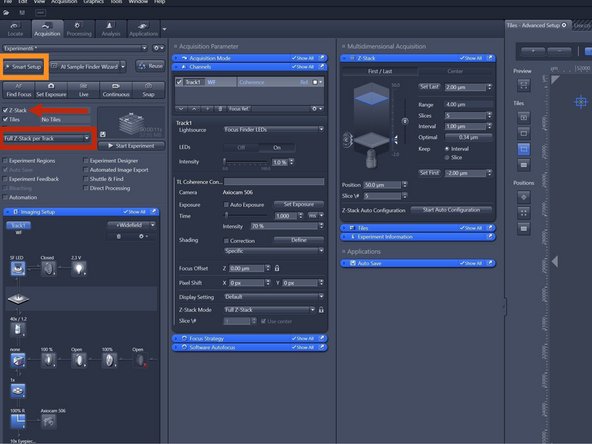Screen dimensions: 592x444
Task: Adjust the Z-Stack position vertical slider
Action: (x=405, y=121)
